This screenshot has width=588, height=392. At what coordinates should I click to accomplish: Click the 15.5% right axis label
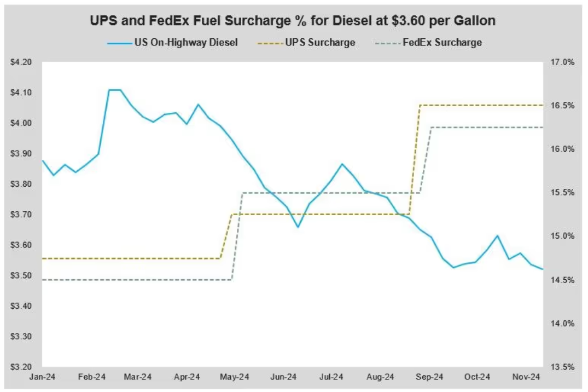click(561, 193)
